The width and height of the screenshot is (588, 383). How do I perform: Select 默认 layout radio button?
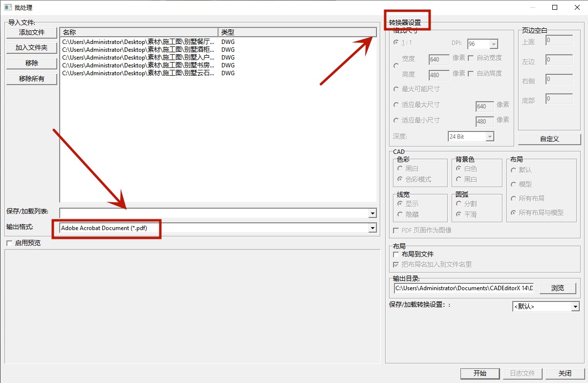tap(513, 170)
